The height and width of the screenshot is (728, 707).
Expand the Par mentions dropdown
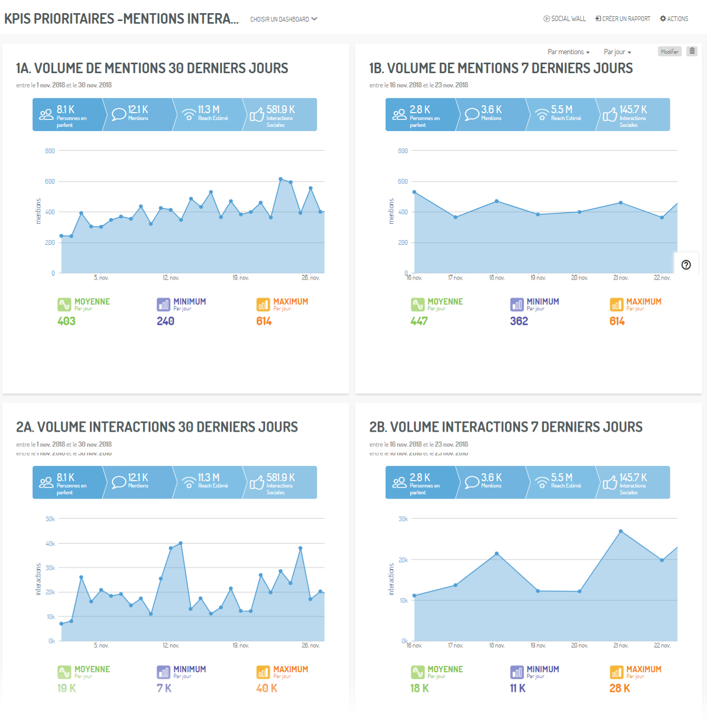click(568, 52)
